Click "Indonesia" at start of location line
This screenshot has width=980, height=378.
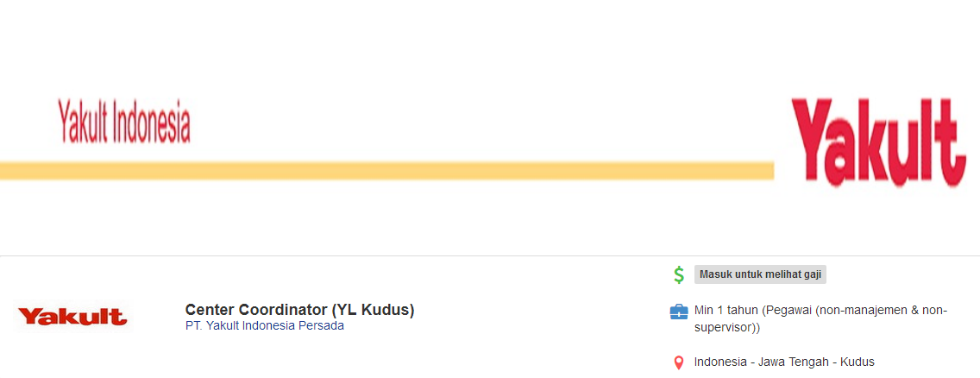click(x=721, y=362)
